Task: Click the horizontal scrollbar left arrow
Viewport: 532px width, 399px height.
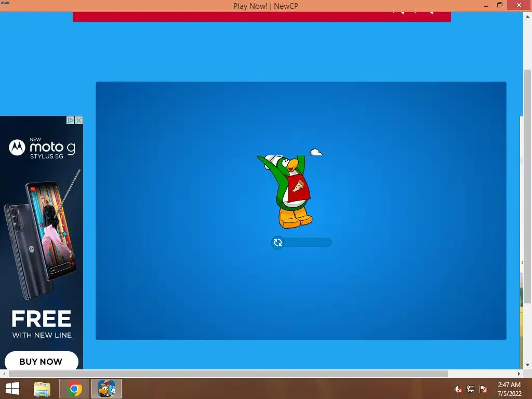Action: [x=4, y=374]
